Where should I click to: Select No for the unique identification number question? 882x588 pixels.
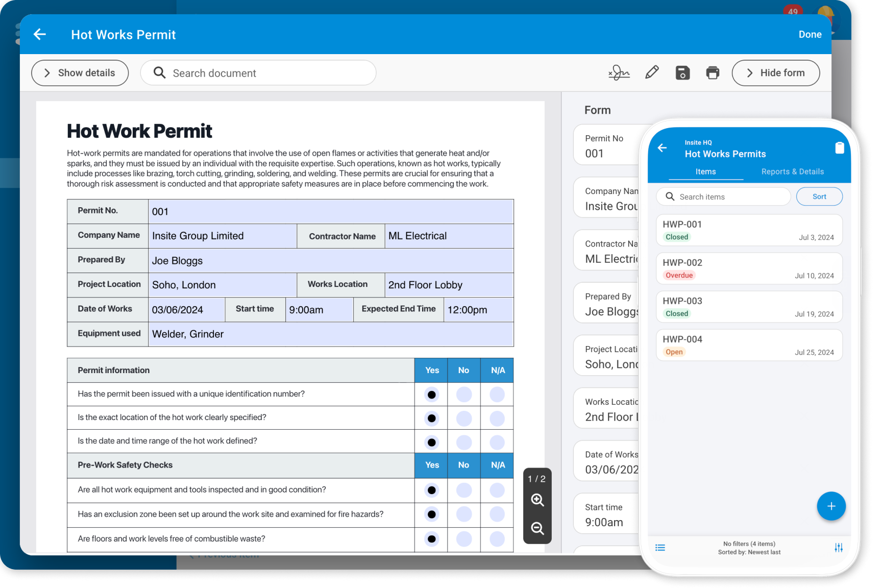click(463, 394)
